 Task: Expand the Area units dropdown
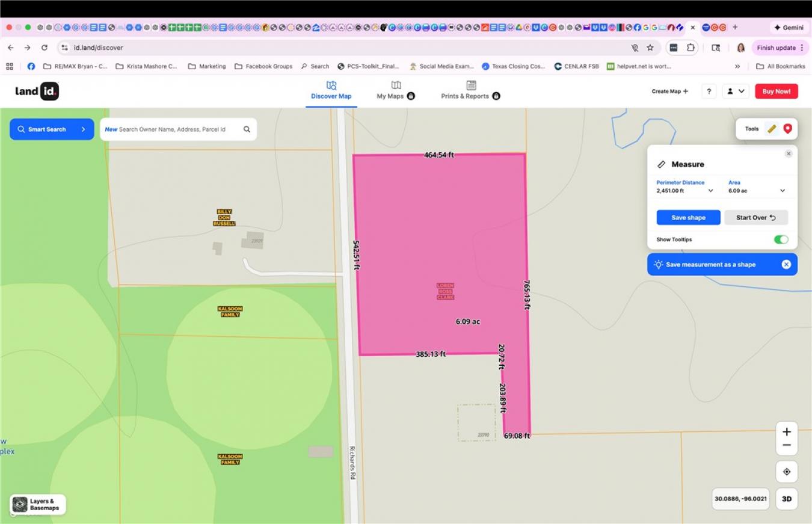[782, 191]
